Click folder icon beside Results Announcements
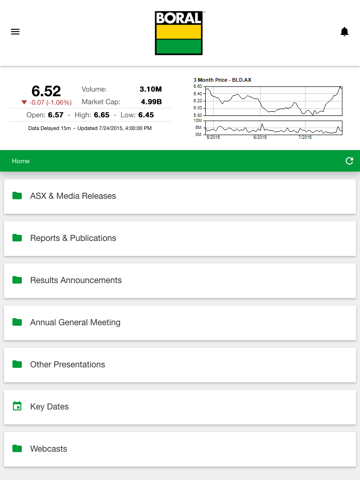 17,280
